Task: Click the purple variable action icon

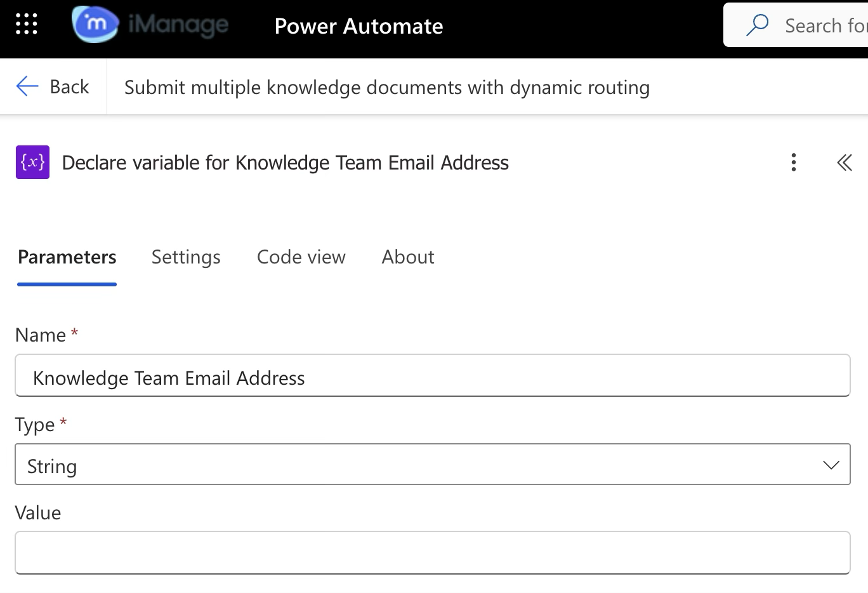Action: click(32, 163)
